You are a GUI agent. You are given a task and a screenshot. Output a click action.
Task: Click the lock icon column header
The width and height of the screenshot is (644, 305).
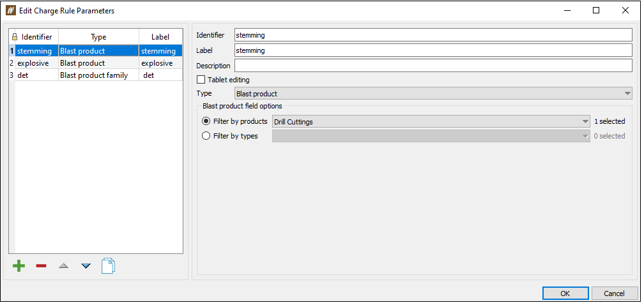pyautogui.click(x=12, y=36)
